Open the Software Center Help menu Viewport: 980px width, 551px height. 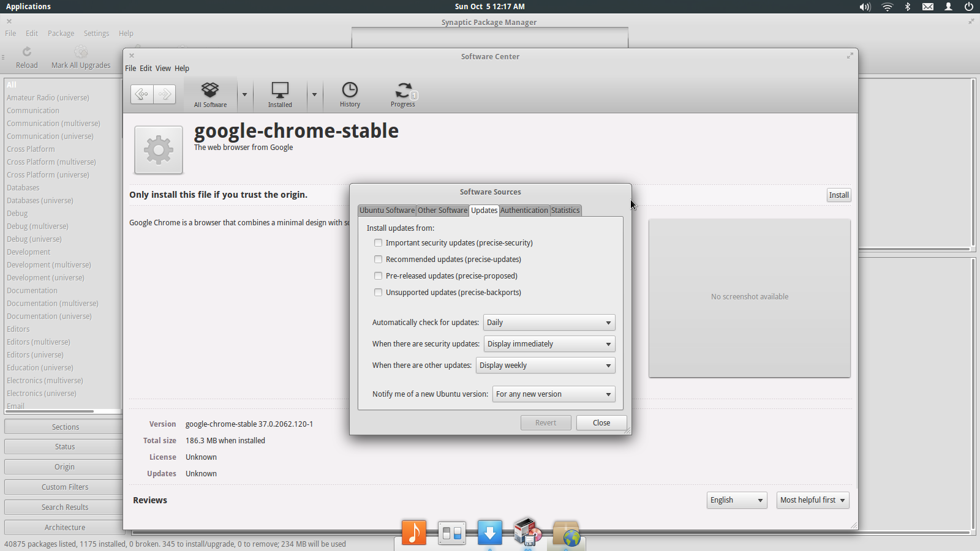pyautogui.click(x=182, y=69)
